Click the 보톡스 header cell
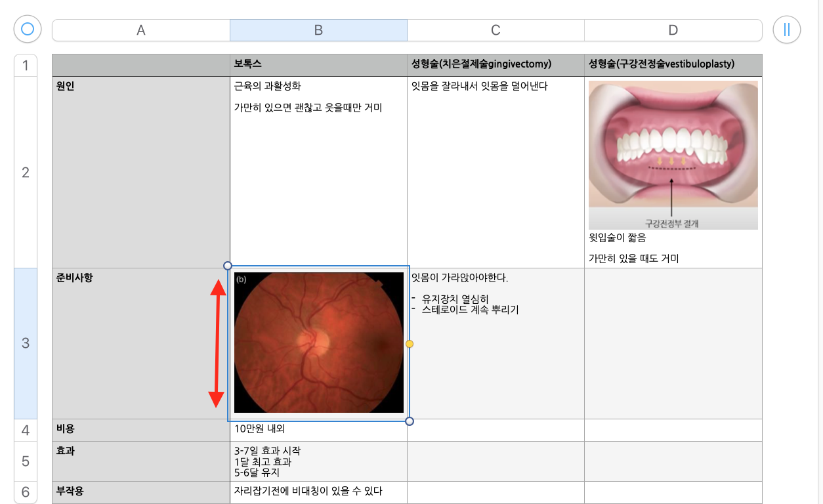The height and width of the screenshot is (504, 823). (318, 65)
